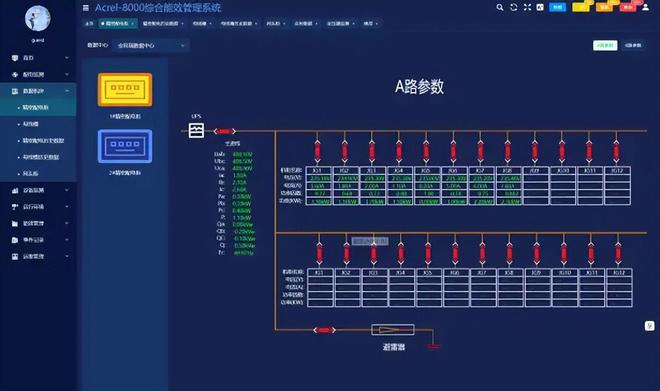
Task: Open the orange alarm count badge
Action: [604, 7]
